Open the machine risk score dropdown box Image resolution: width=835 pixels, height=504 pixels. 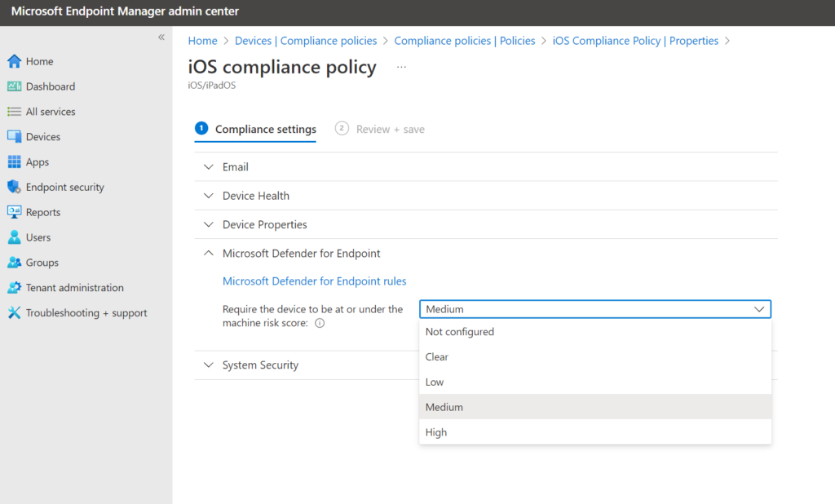[595, 309]
